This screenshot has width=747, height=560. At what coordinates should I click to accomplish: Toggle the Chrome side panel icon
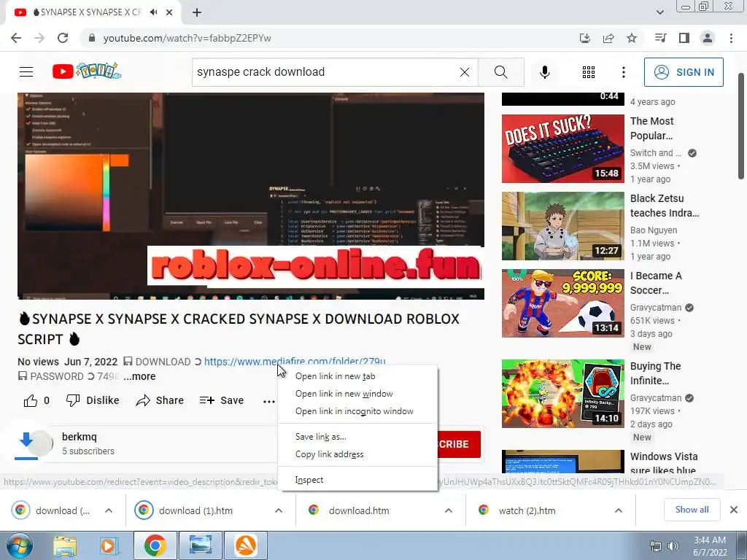click(684, 38)
